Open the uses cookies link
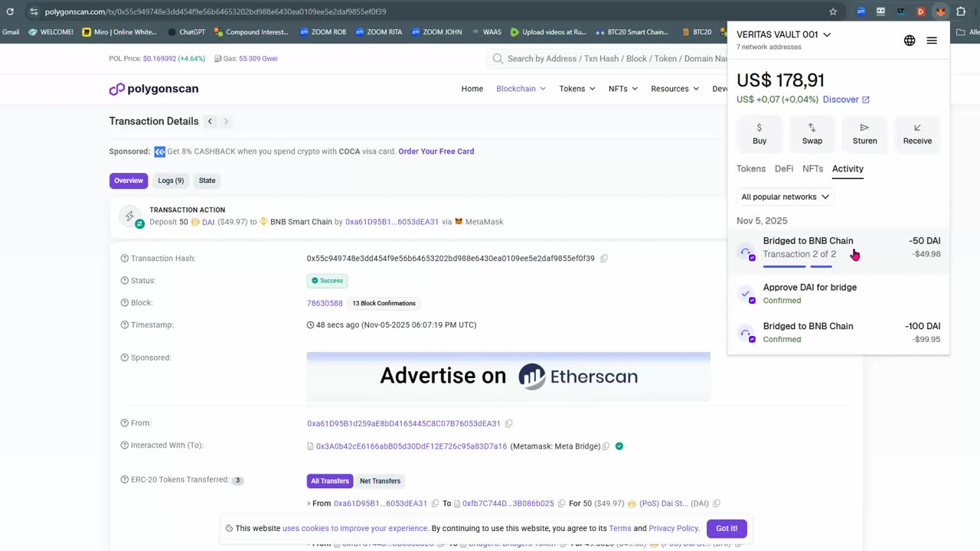The image size is (980, 551). (x=355, y=529)
